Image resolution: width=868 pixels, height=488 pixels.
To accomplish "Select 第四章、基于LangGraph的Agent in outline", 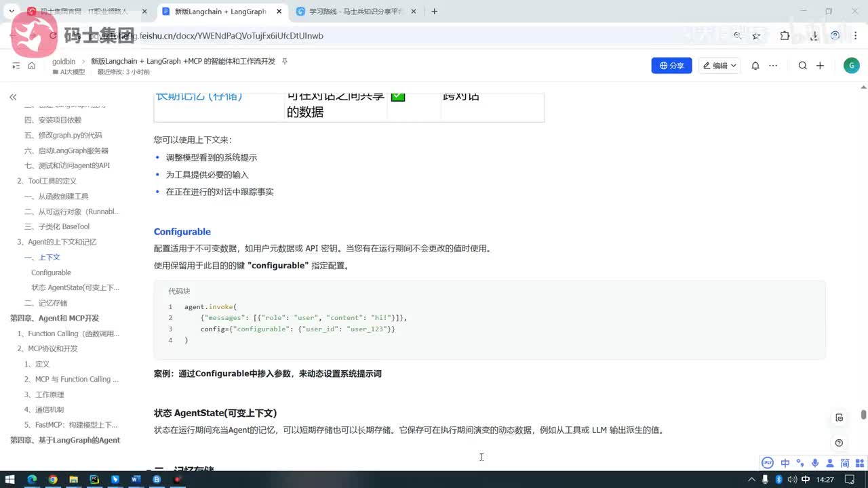I will 65,441.
